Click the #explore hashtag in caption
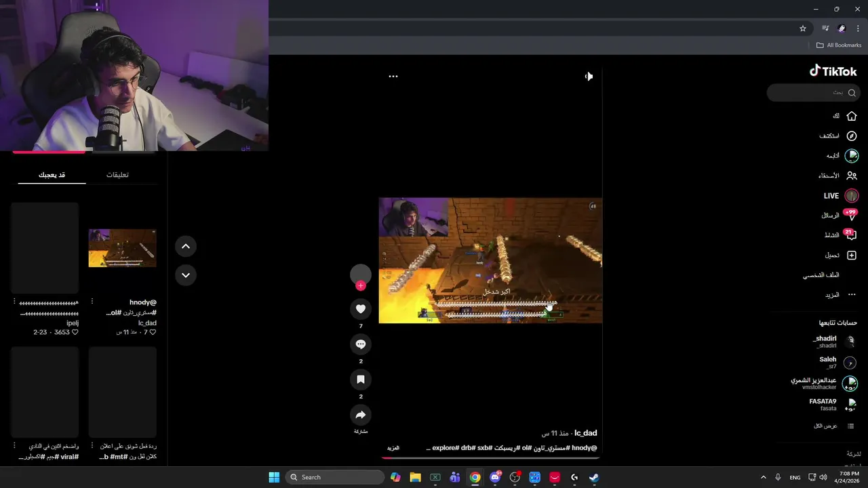Viewport: 868px width, 488px height. pos(444,448)
